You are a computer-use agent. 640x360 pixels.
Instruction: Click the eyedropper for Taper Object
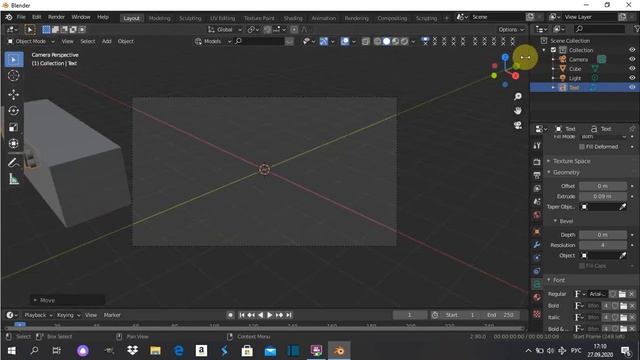[622, 207]
